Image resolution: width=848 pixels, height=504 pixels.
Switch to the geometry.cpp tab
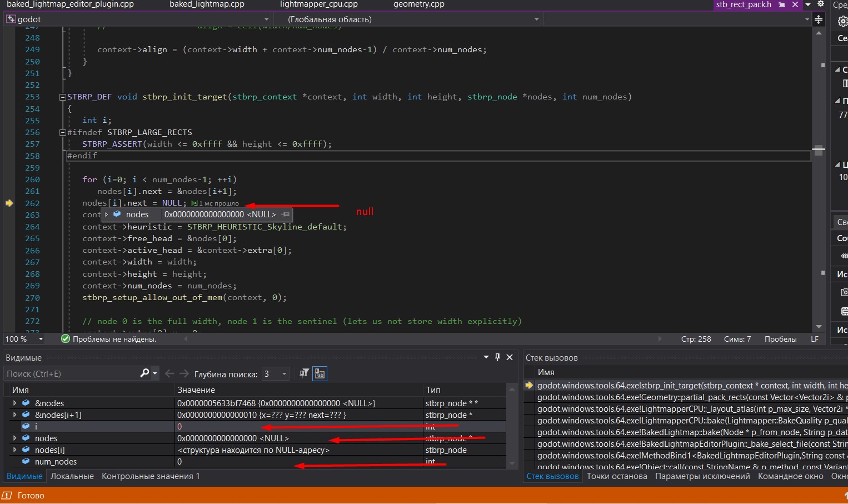tap(418, 4)
